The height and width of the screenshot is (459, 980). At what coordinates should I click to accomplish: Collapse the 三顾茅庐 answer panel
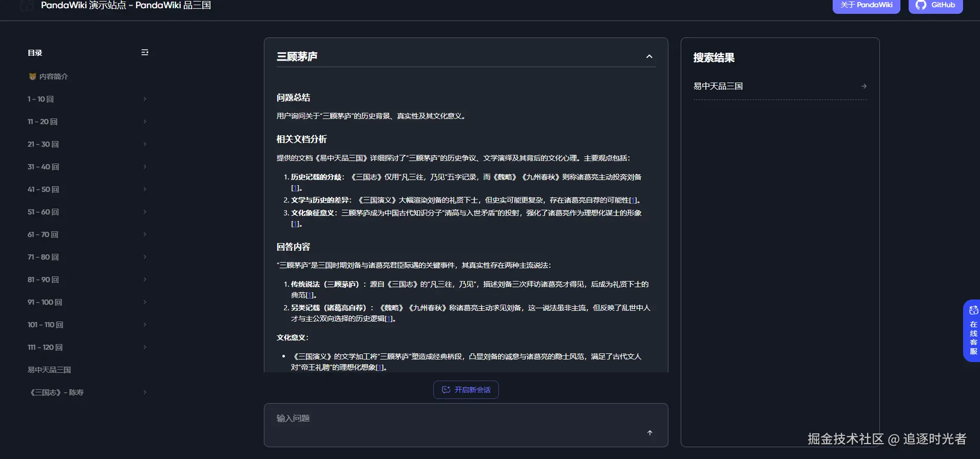coord(649,56)
